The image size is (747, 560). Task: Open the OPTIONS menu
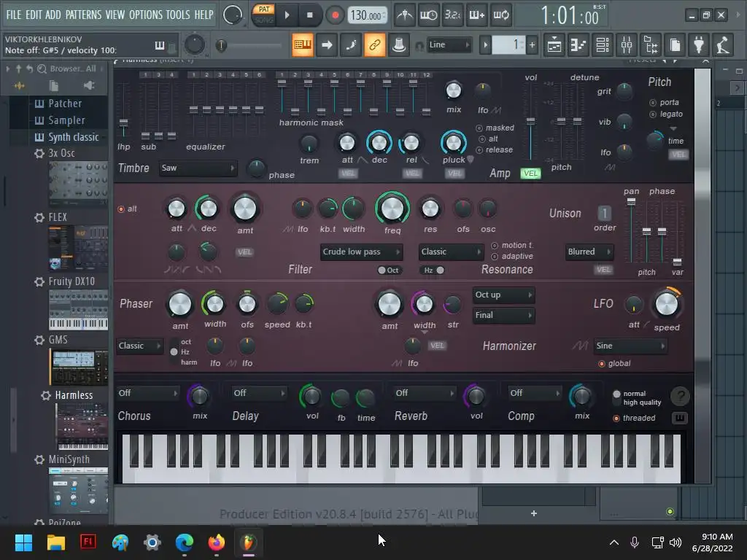[x=146, y=15]
